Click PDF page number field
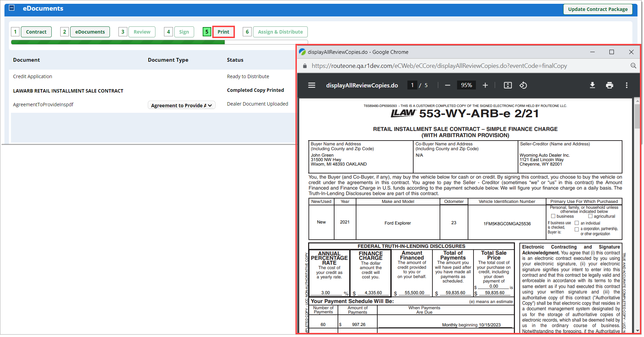Screen dimensions: 644x337 pyautogui.click(x=412, y=85)
